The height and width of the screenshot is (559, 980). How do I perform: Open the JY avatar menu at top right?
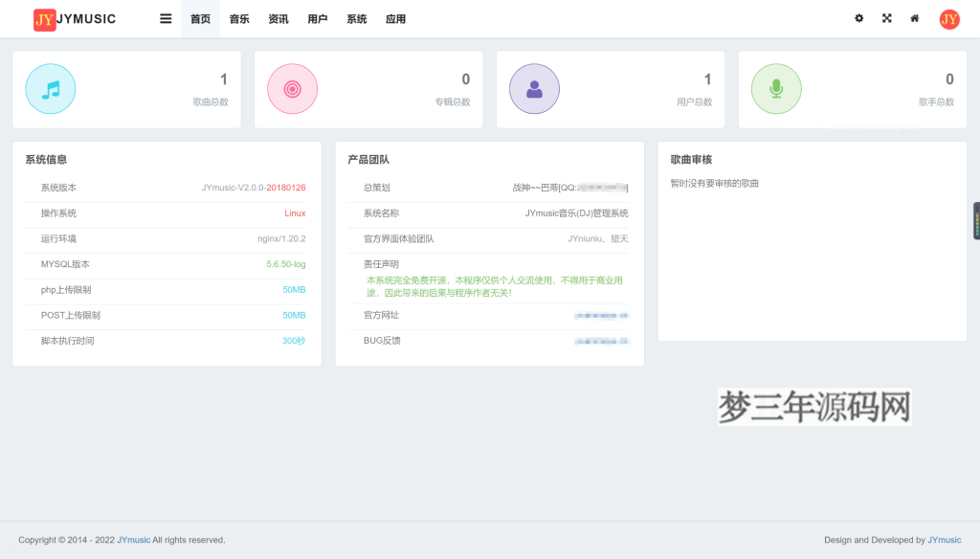pyautogui.click(x=948, y=18)
